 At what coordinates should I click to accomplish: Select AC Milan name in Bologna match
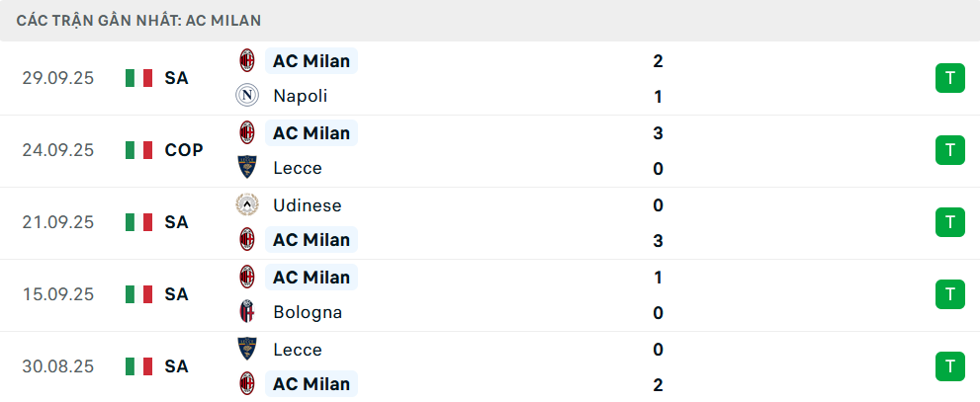(x=312, y=278)
